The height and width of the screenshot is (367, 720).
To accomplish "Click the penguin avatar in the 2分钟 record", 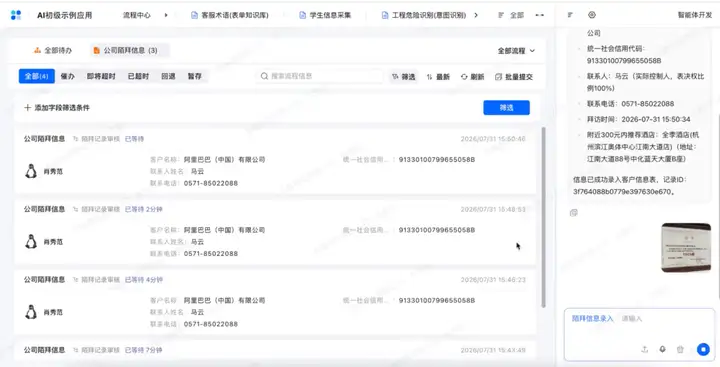I will (31, 242).
